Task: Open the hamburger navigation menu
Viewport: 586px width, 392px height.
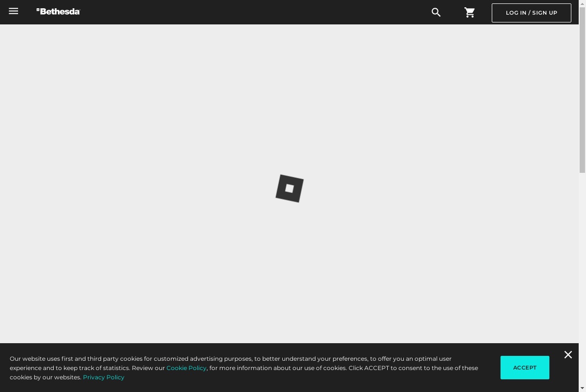Action: point(14,11)
